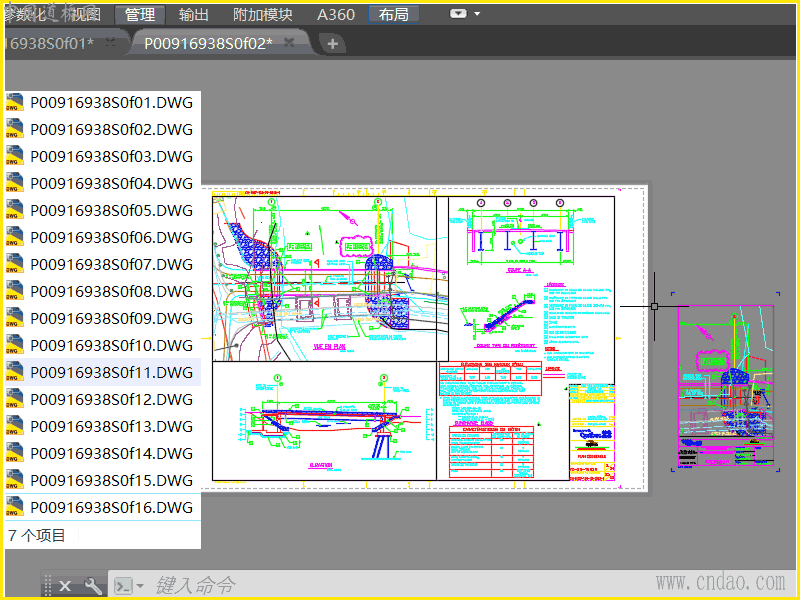Select file P00916938S0f08.DWG
Screen dimensions: 800x600
(111, 292)
